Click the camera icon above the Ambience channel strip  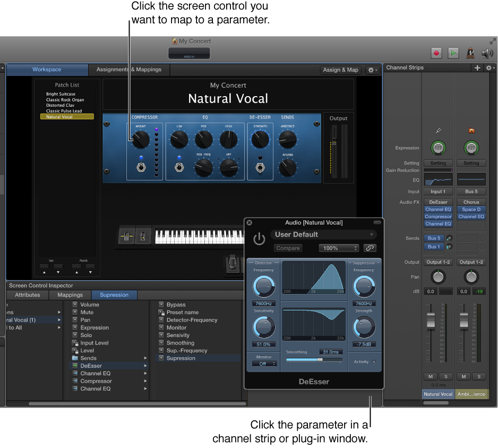(471, 130)
